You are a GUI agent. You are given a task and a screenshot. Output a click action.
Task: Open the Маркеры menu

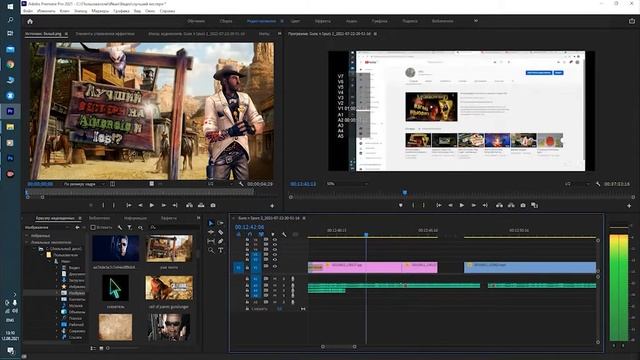(100, 11)
